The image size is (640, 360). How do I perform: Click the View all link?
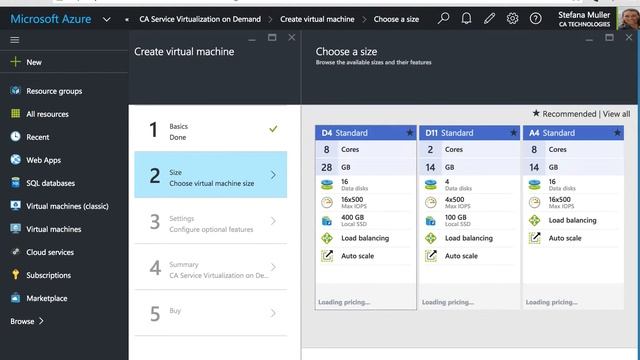pos(616,114)
